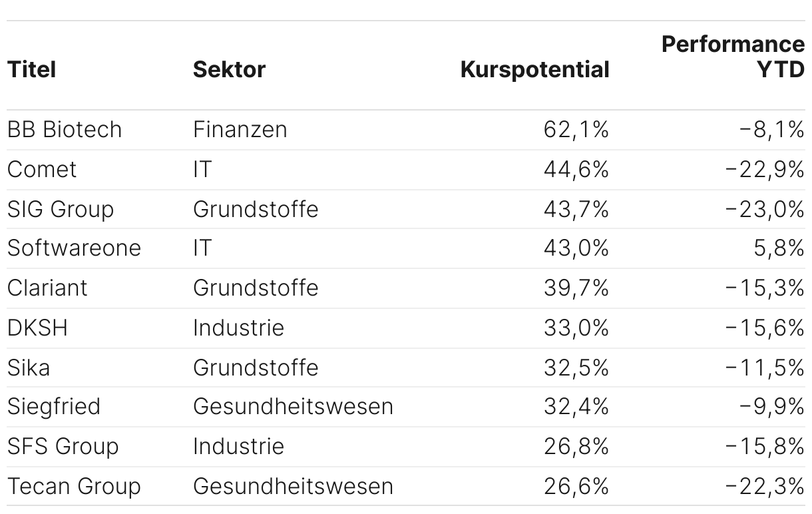812x514 pixels.
Task: Select Tecan Group's 26,6% Kurspotential value
Action: (576, 486)
